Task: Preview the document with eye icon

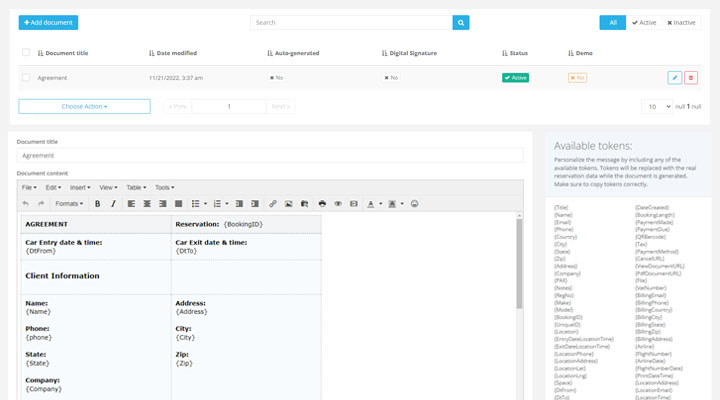Action: click(x=338, y=203)
